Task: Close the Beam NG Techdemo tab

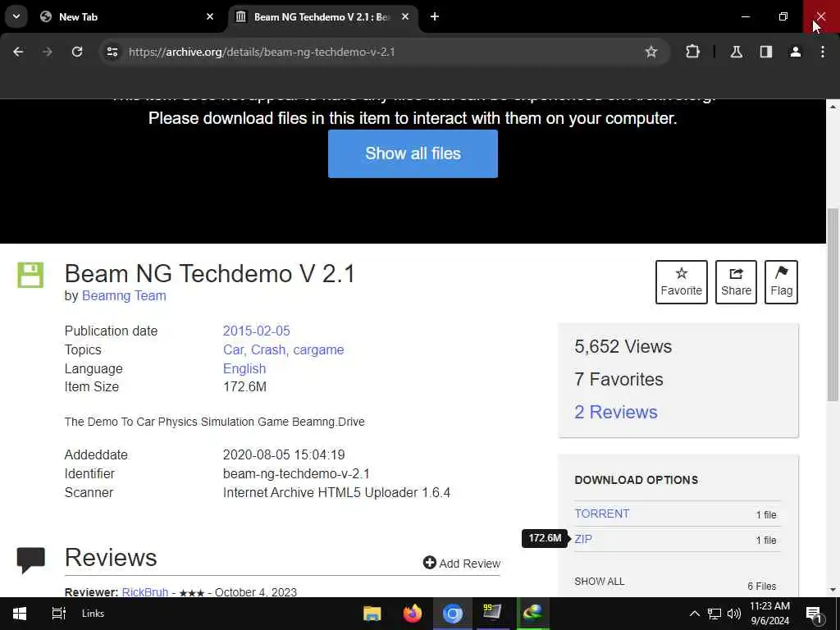Action: 405,16
